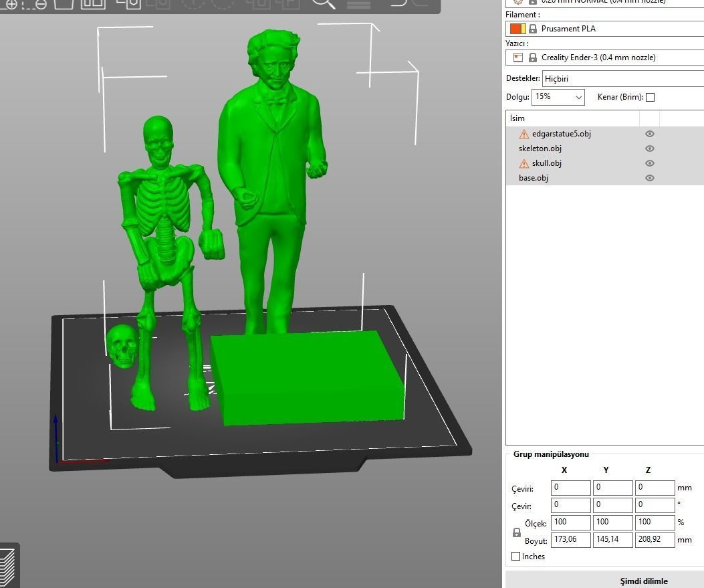
Task: Hide edgarstatue5.obj with its eye icon
Action: (649, 134)
